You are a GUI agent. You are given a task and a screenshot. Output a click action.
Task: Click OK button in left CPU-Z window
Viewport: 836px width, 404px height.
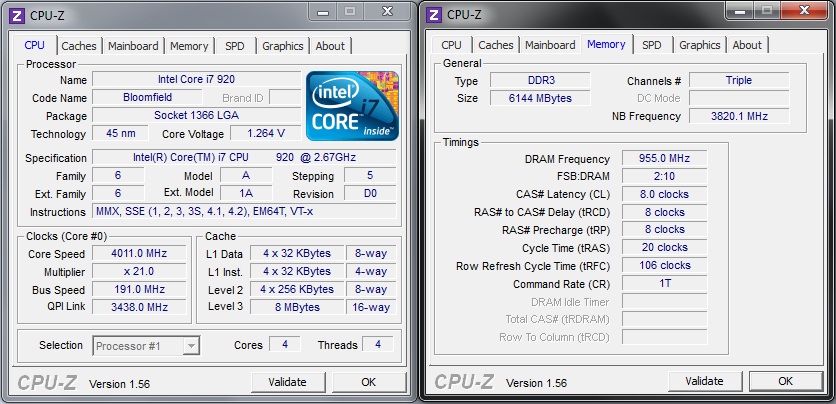(368, 382)
